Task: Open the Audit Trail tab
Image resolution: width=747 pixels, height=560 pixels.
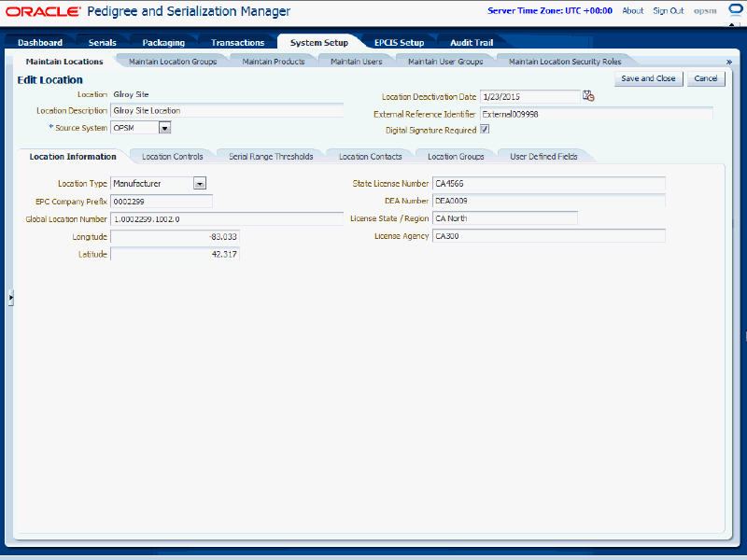Action: [x=472, y=42]
